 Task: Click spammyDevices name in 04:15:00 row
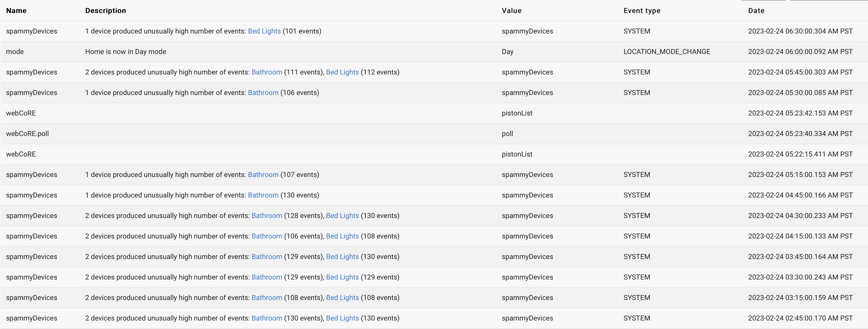pos(32,236)
